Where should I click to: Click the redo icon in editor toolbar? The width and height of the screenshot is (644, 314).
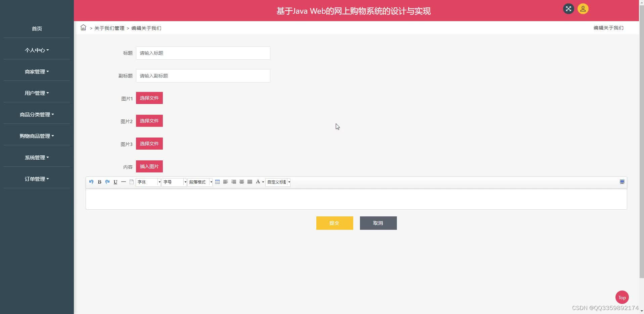107,182
